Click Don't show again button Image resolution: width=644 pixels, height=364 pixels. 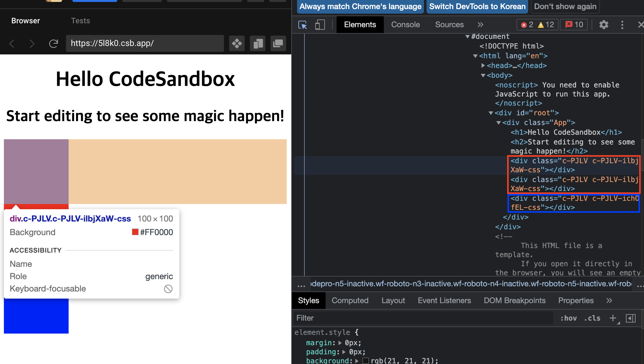point(565,6)
